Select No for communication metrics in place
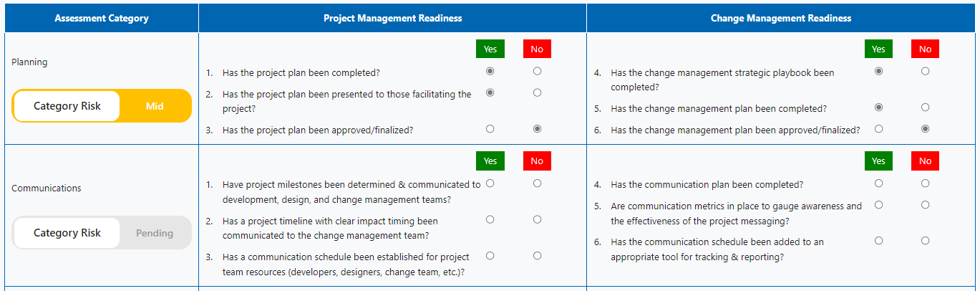Image resolution: width=980 pixels, height=291 pixels. [x=925, y=205]
